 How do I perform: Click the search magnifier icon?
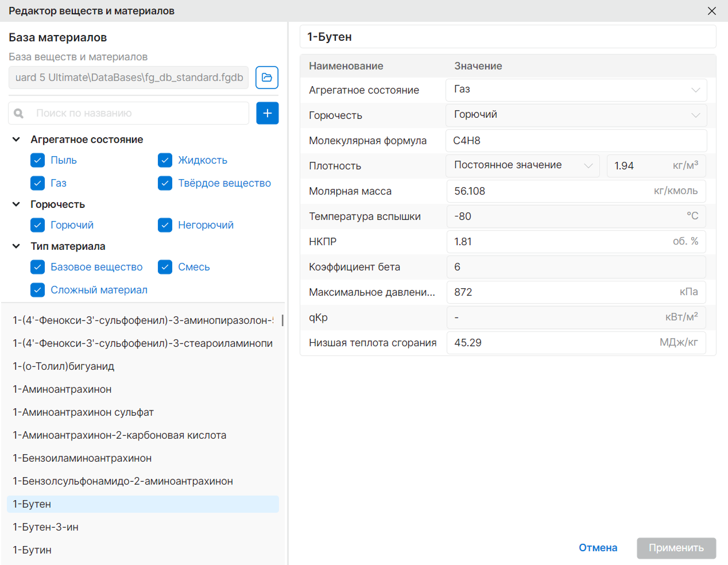(19, 114)
